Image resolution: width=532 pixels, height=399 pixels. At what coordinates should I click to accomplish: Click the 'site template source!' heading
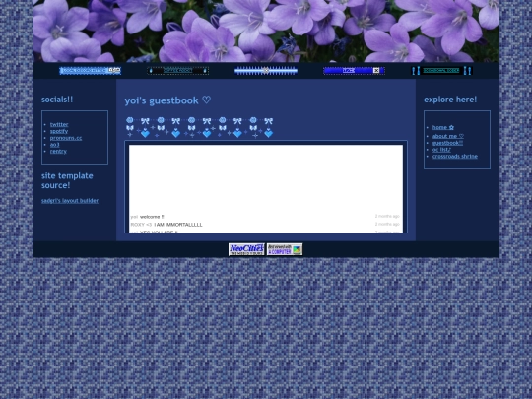67,180
